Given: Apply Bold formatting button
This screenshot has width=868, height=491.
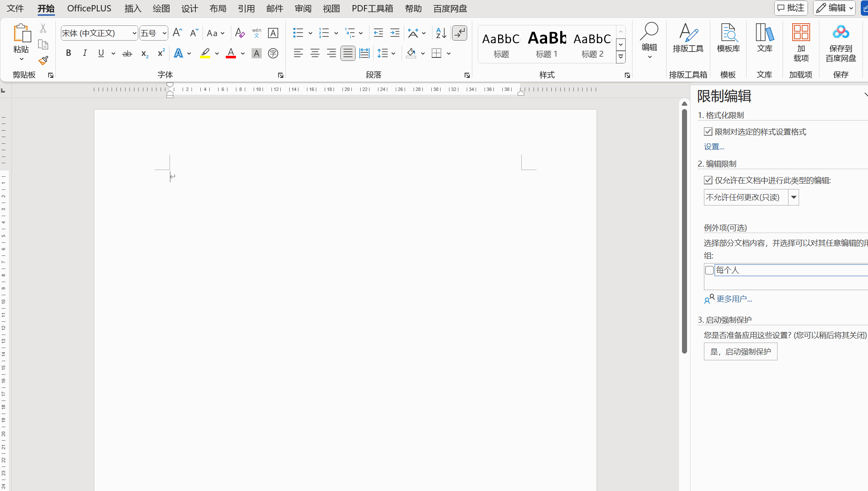Looking at the screenshot, I should click(68, 53).
